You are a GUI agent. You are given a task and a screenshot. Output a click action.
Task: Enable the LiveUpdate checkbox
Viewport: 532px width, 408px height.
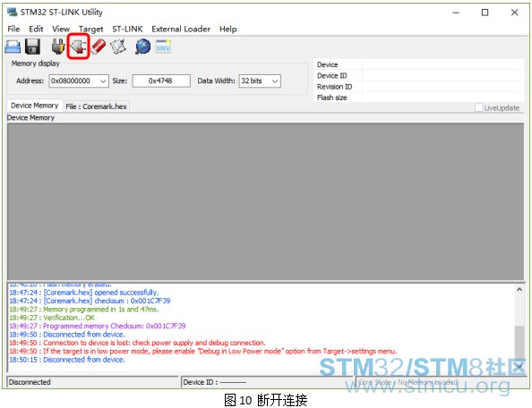tap(479, 107)
